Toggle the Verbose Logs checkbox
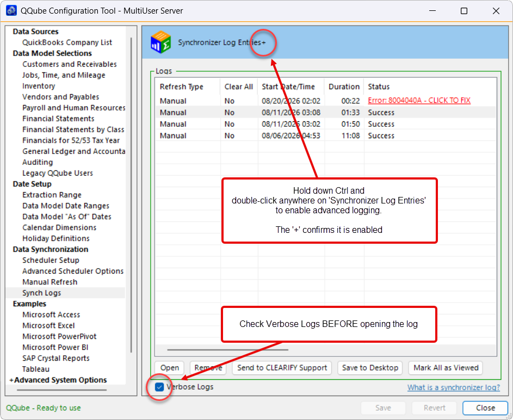The height and width of the screenshot is (420, 513). [159, 387]
